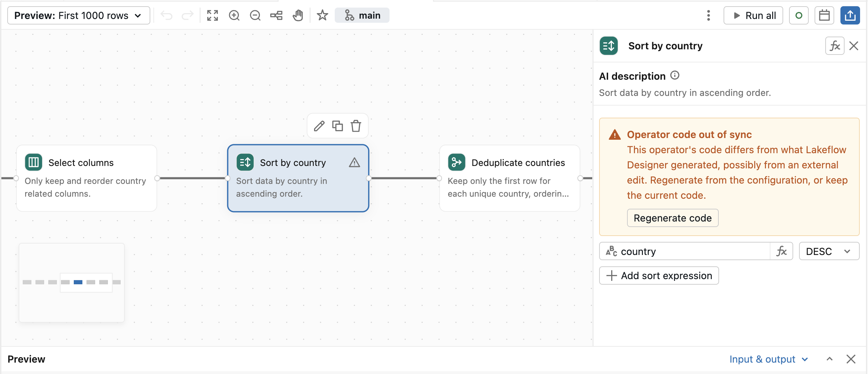Open Input & output dropdown

click(769, 359)
